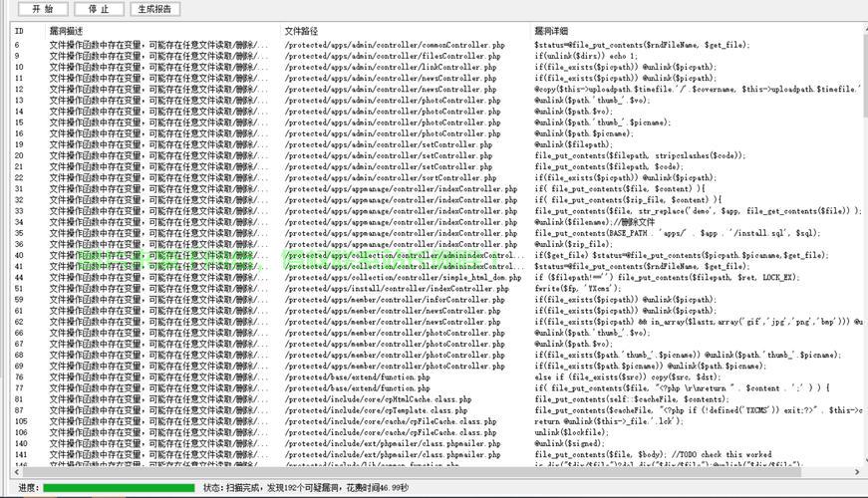Select the row with ID 40
Screen dimensions: 868x498
click(x=437, y=255)
